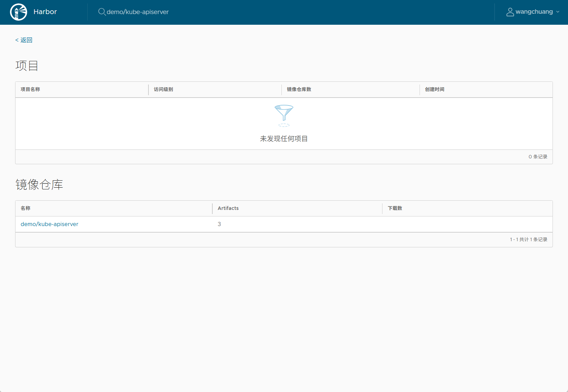The height and width of the screenshot is (392, 568).
Task: Click the 下载数 column header
Action: pos(395,208)
